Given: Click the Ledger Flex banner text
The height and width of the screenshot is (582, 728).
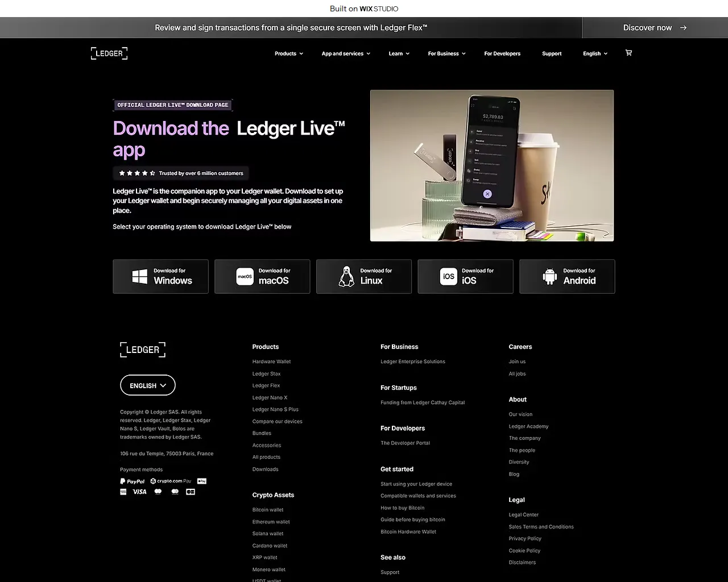Looking at the screenshot, I should [x=291, y=28].
